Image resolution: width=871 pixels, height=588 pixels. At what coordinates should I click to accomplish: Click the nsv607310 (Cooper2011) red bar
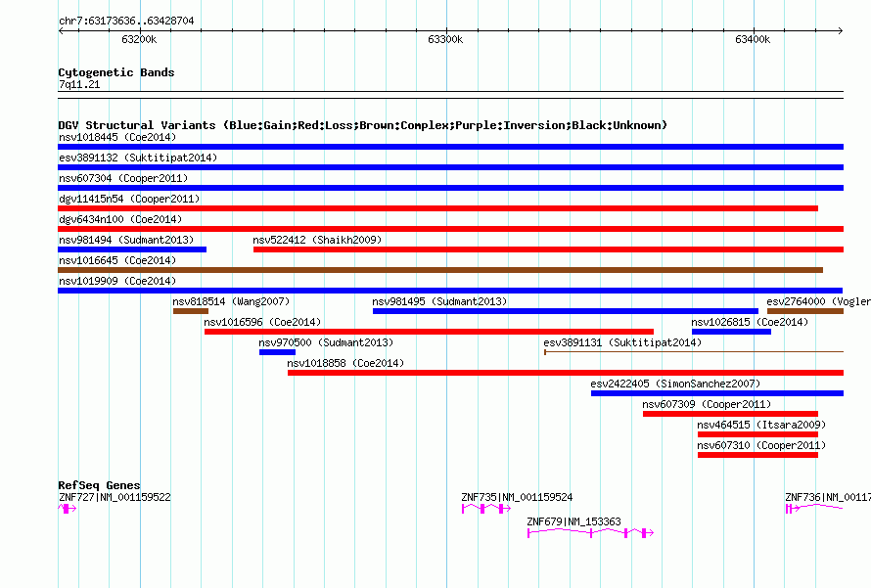point(757,455)
